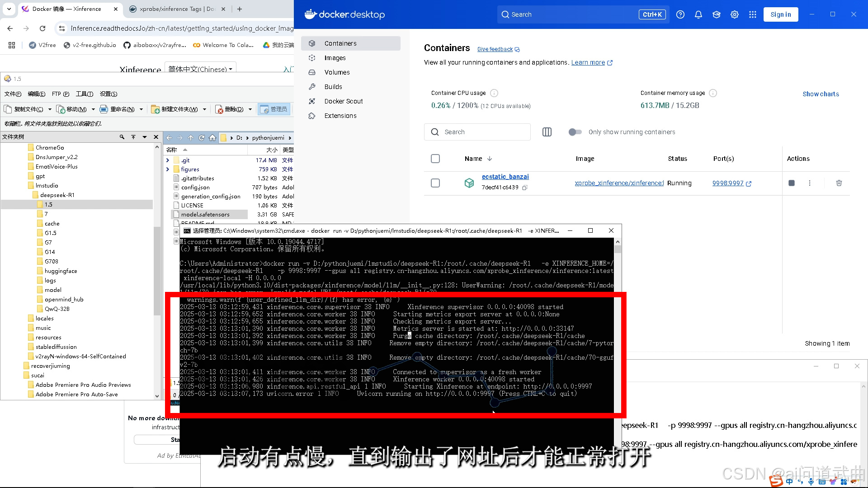The width and height of the screenshot is (868, 488).
Task: Sort containers by the Name column arrow
Action: click(x=490, y=159)
